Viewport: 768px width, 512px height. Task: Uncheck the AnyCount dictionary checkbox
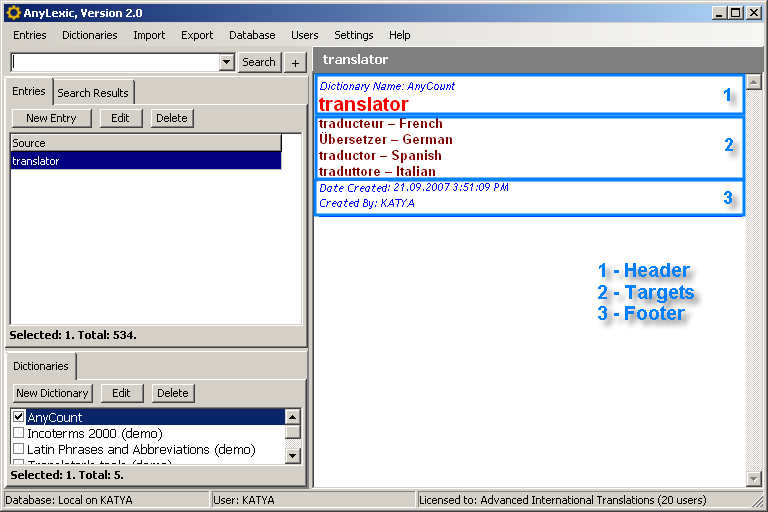19,416
